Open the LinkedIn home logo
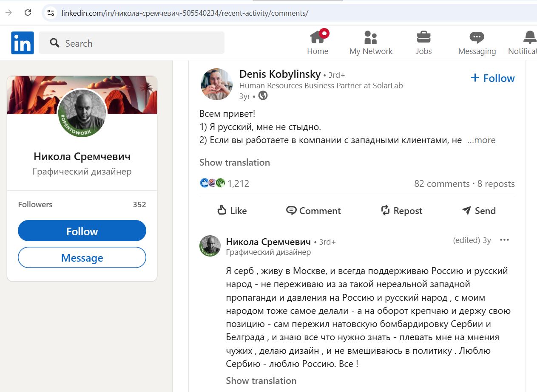Image resolution: width=537 pixels, height=392 pixels. tap(23, 43)
